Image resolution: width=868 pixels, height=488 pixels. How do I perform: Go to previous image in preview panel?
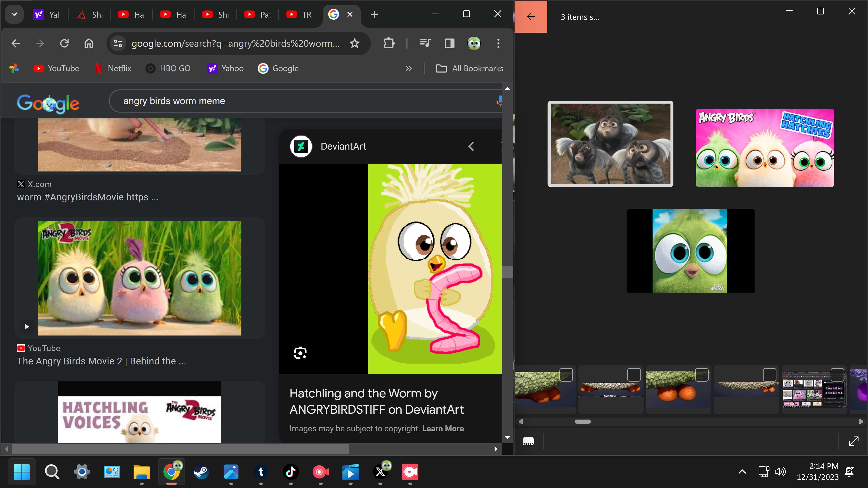click(x=471, y=146)
